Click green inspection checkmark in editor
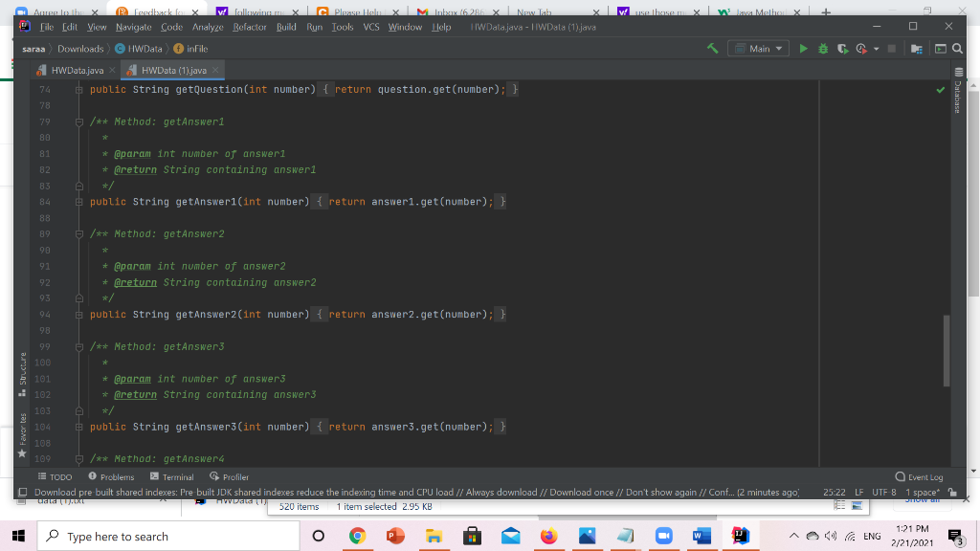980x551 pixels. [940, 90]
